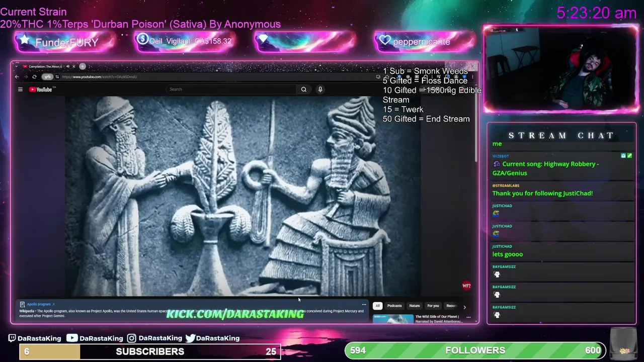
Task: Open a new browser tab with plus
Action: click(x=83, y=66)
